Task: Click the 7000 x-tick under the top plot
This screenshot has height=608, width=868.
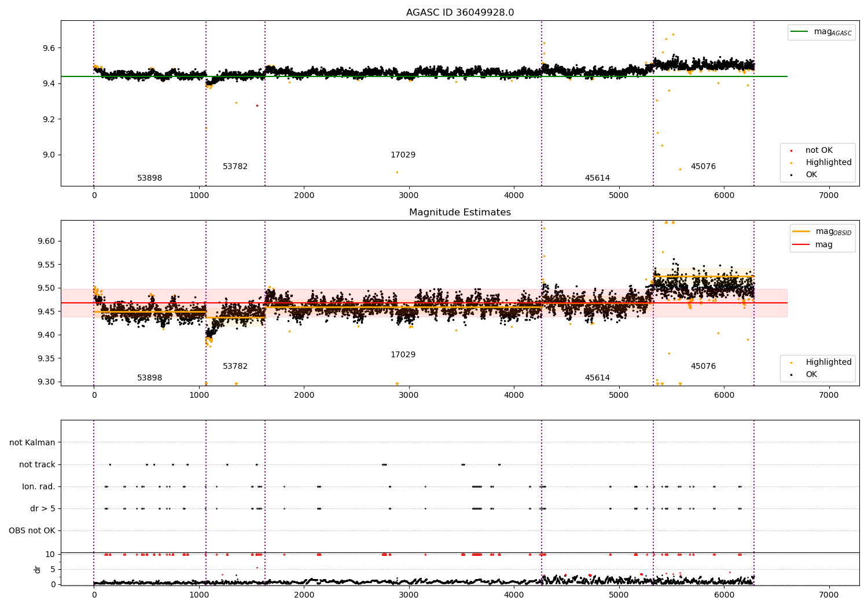Action: click(x=829, y=196)
